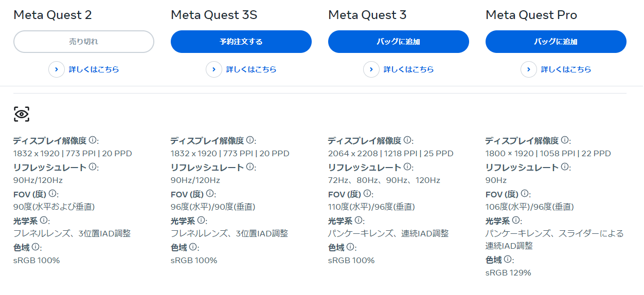The width and height of the screenshot is (644, 295).
Task: Click the Meta Quest 3 product heading
Action: click(367, 15)
